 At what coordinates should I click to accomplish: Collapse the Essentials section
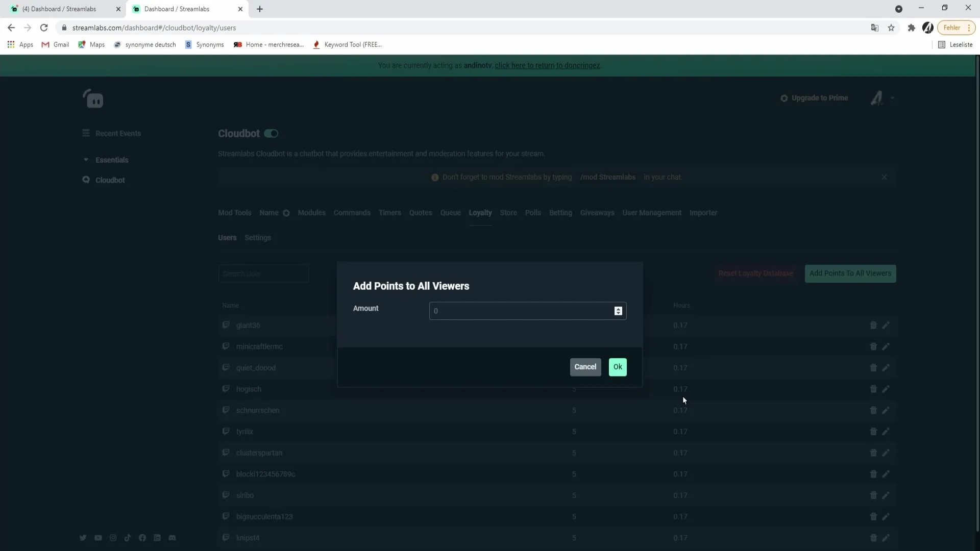click(106, 160)
